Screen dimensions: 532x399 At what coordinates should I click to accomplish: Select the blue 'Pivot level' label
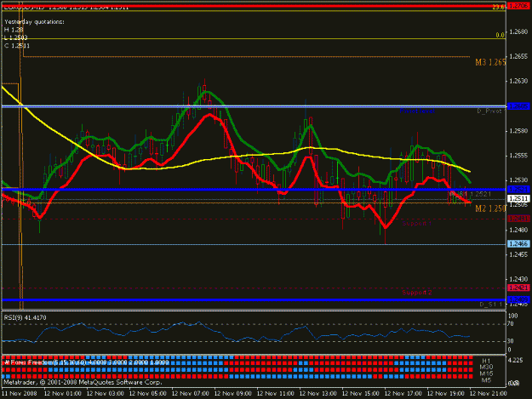pyautogui.click(x=417, y=111)
